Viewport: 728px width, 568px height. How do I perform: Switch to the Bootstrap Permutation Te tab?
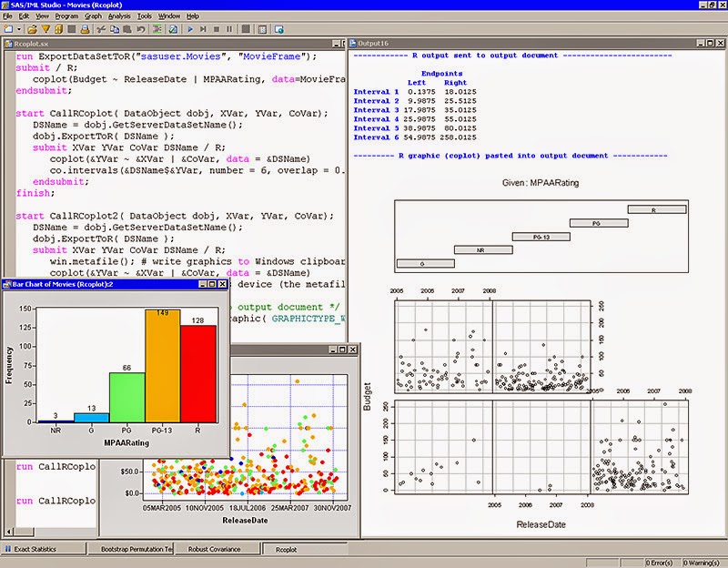pos(131,549)
